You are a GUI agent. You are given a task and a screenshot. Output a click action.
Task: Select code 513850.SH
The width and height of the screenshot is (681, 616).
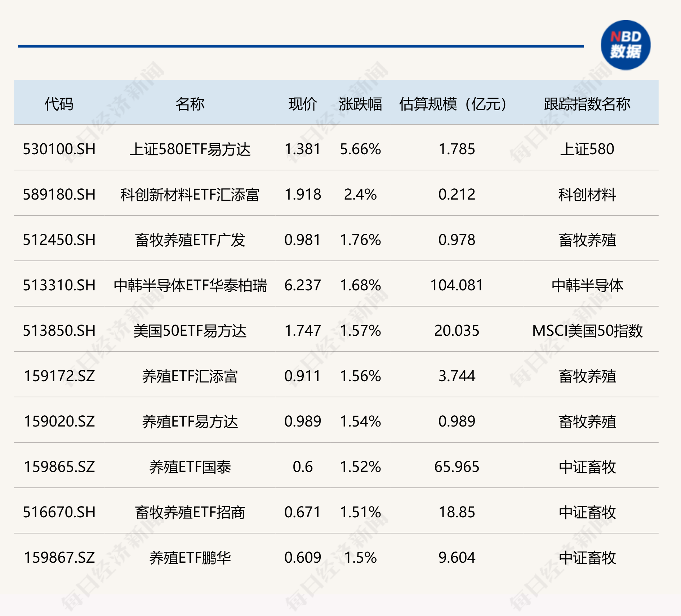pyautogui.click(x=59, y=331)
